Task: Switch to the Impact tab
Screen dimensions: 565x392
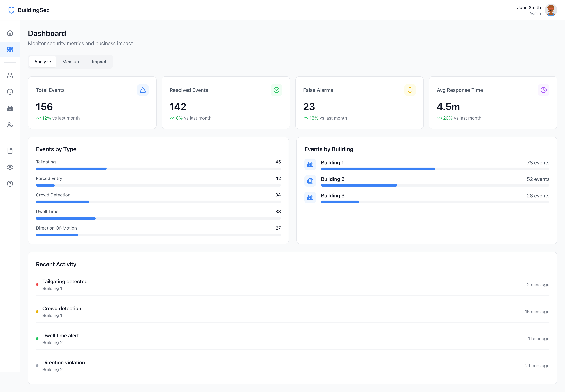Action: pos(99,62)
